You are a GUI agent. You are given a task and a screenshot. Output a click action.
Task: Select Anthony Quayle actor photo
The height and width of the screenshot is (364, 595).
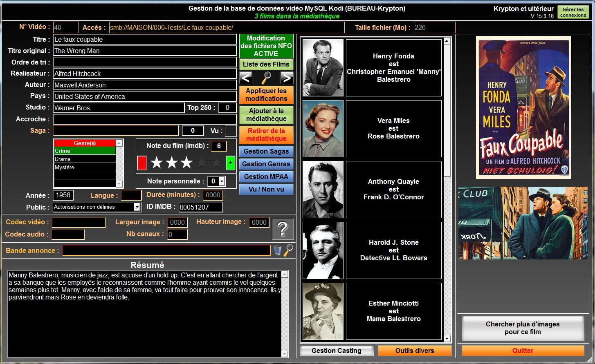323,190
